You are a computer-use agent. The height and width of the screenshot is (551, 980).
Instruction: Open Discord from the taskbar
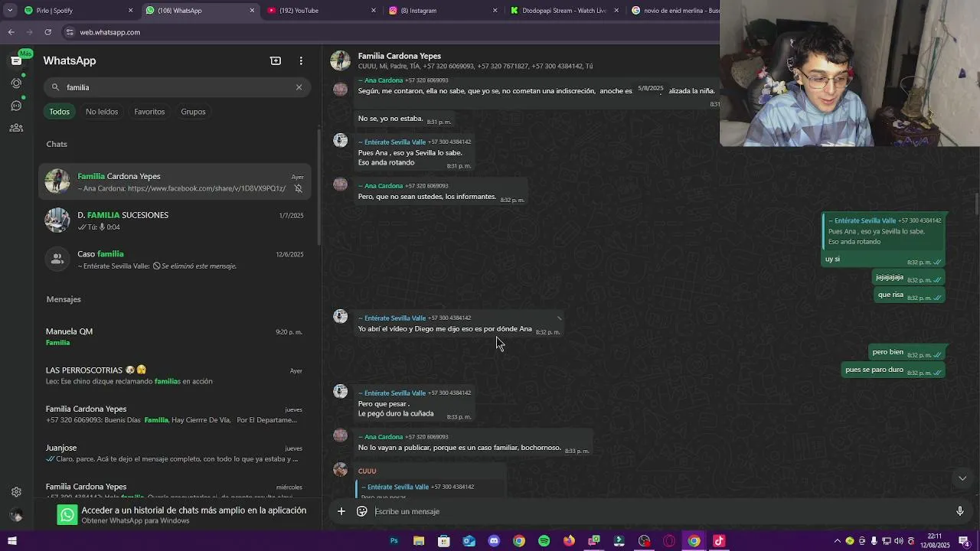(x=494, y=541)
